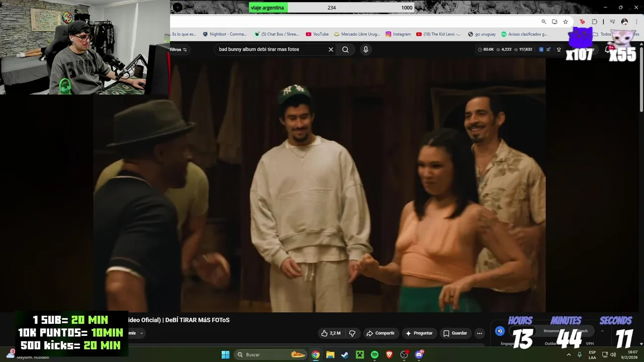The height and width of the screenshot is (362, 644).
Task: Open The Kid Laroi bookmark
Action: [438, 34]
